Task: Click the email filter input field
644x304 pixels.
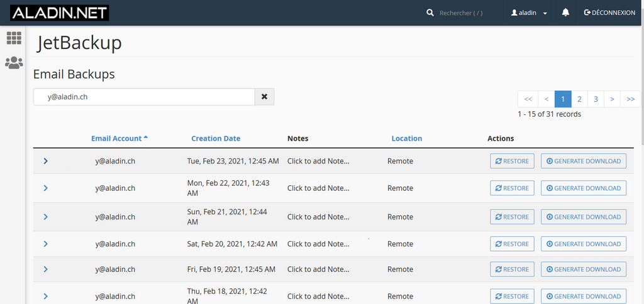Action: pos(145,97)
